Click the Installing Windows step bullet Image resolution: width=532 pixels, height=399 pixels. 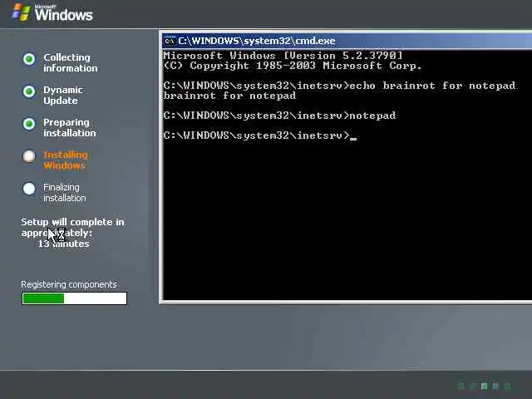(x=29, y=156)
